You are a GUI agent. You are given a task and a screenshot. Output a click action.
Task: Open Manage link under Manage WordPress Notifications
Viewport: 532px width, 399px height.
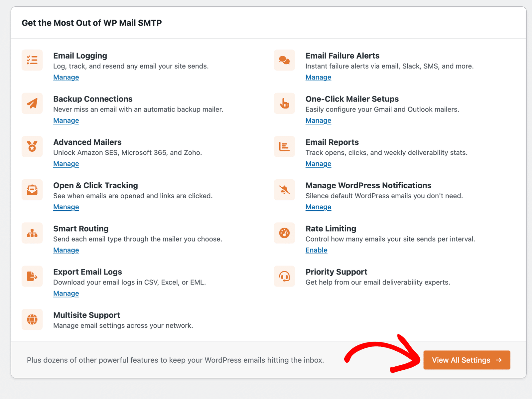coord(318,207)
